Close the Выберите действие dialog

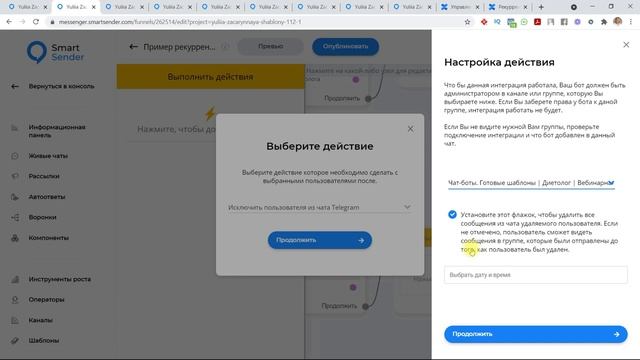pos(410,129)
